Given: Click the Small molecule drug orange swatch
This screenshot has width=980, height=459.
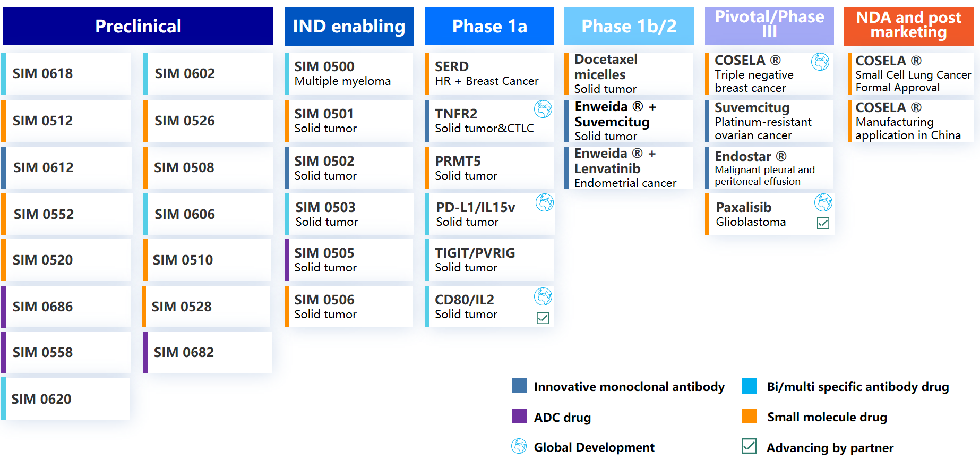Looking at the screenshot, I should [x=749, y=416].
